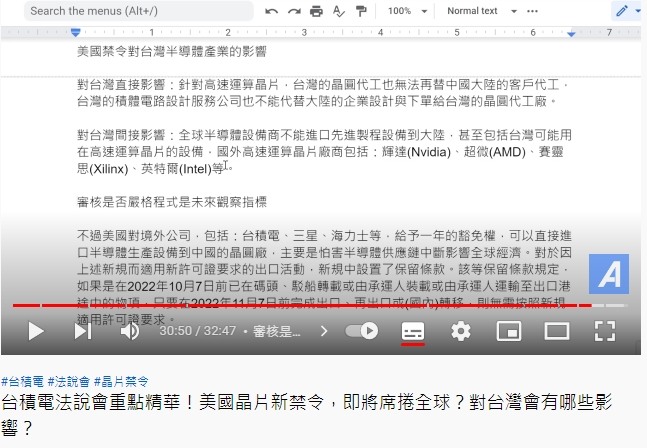Skip to the next video

point(83,331)
